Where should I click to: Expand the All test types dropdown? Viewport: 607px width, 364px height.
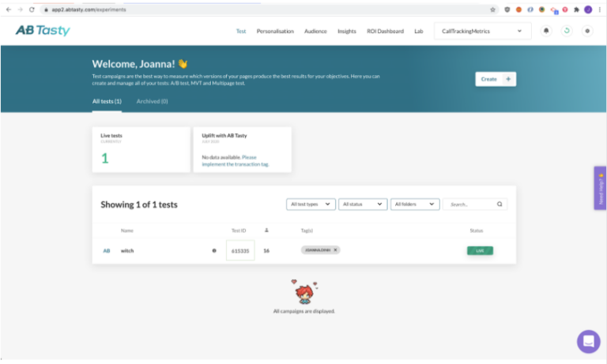pos(311,204)
